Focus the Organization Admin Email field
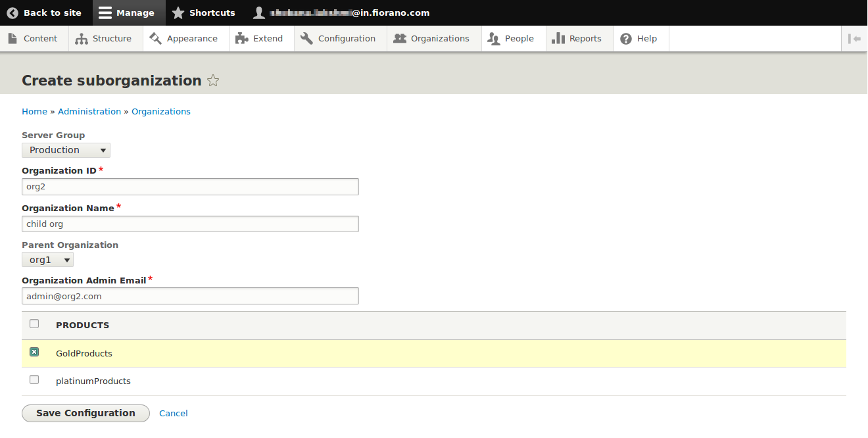The height and width of the screenshot is (438, 868). 190,296
